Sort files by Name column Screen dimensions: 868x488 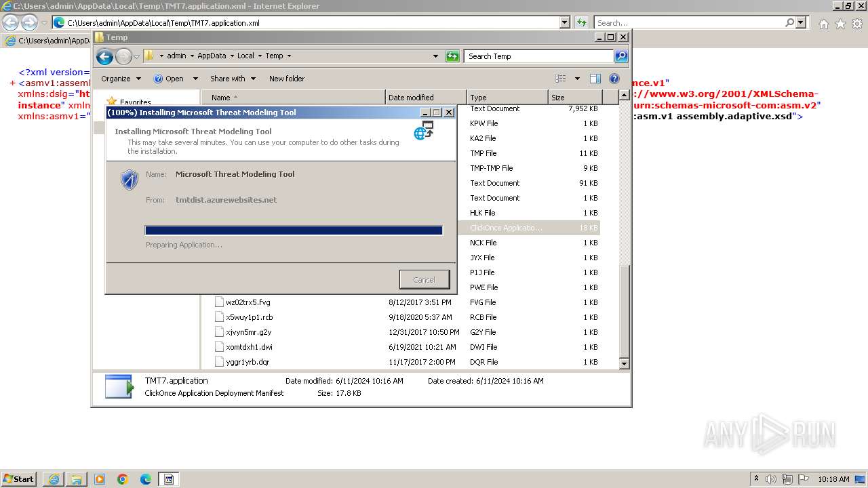pos(293,98)
